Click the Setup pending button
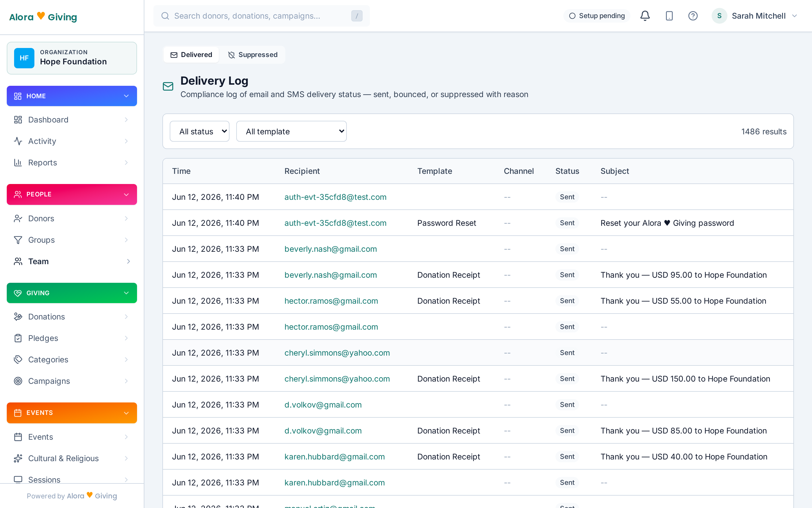Image resolution: width=812 pixels, height=508 pixels. click(597, 16)
